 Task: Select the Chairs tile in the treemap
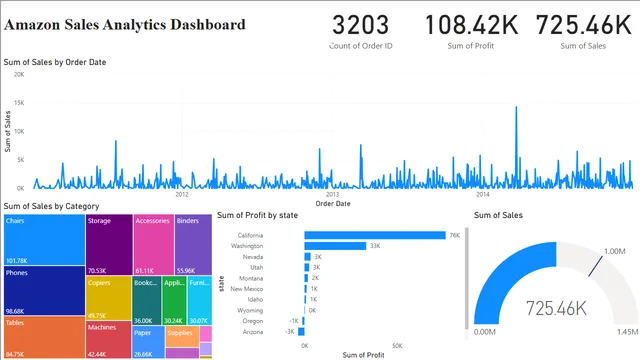pyautogui.click(x=44, y=240)
